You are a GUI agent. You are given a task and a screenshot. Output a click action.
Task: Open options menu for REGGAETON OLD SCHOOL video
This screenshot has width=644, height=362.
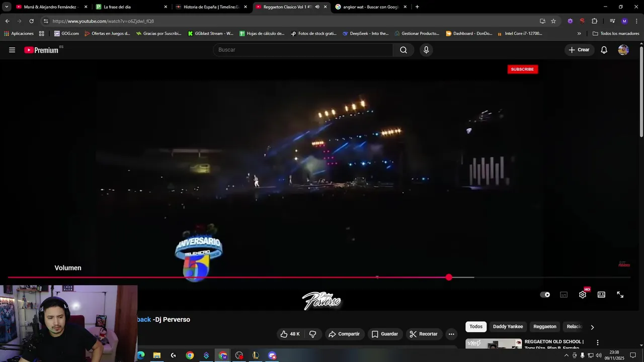click(x=598, y=342)
